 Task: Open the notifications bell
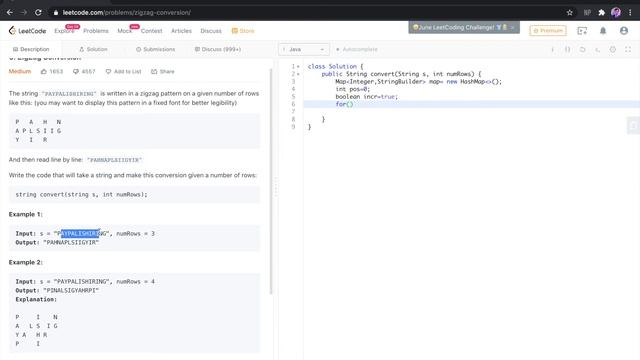click(x=603, y=31)
